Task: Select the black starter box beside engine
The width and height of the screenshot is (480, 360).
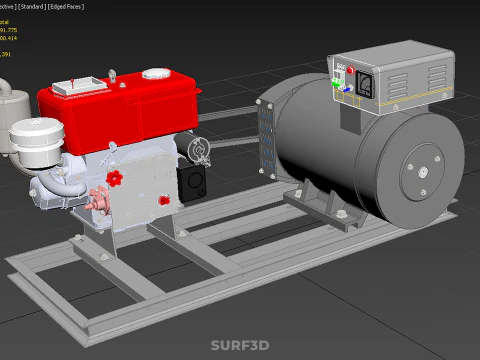Action: click(191, 183)
